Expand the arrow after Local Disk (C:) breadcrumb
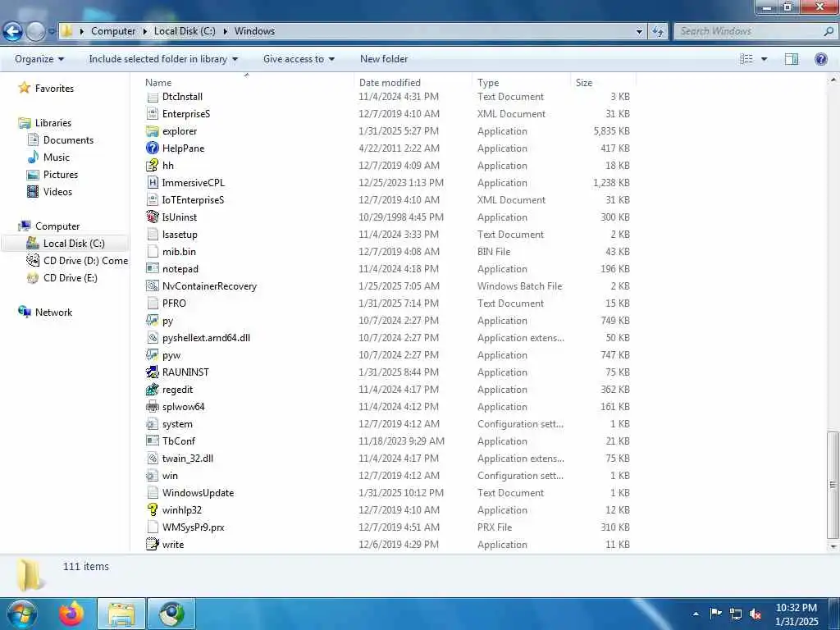This screenshot has width=840, height=630. click(225, 32)
